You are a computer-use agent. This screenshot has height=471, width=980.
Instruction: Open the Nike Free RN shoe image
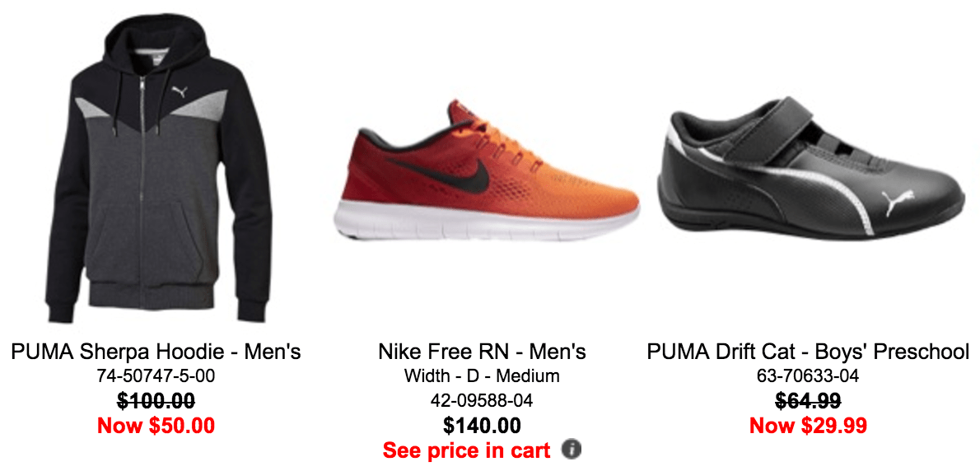click(486, 170)
